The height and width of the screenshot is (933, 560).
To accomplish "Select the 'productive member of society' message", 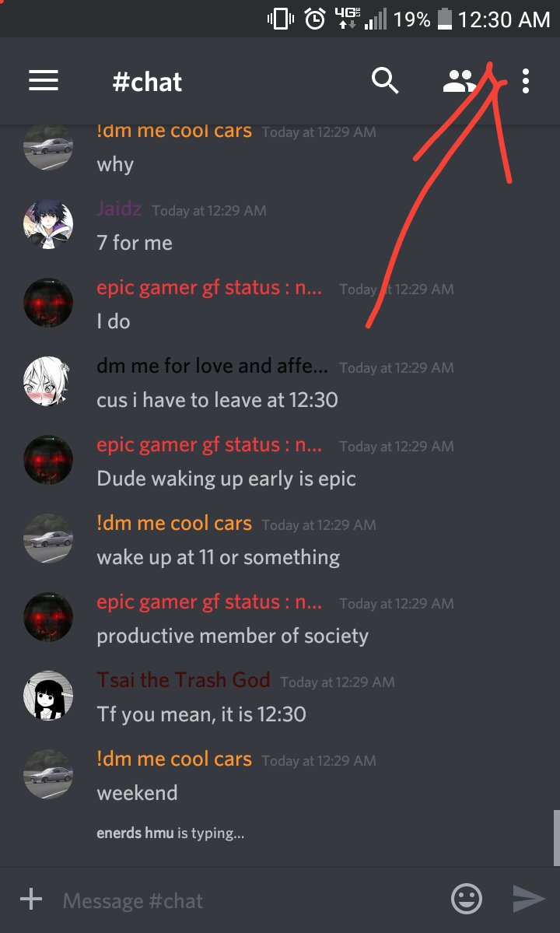I will [233, 636].
